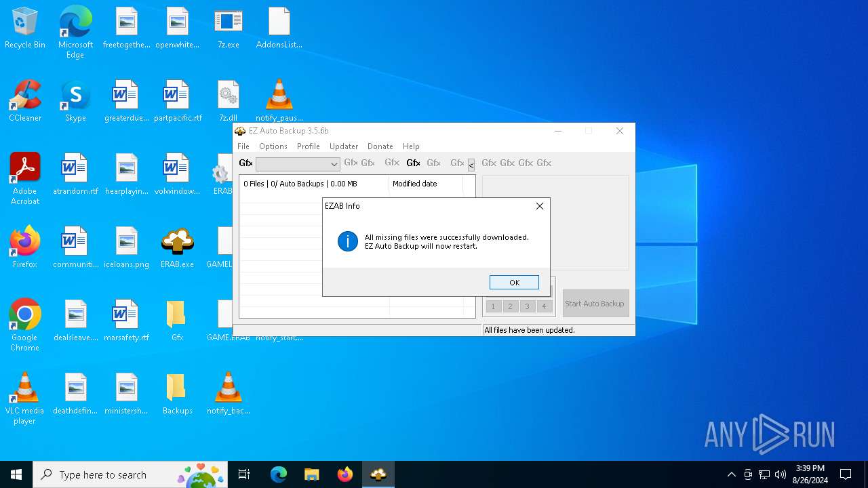The height and width of the screenshot is (488, 868).
Task: Open the Profile menu
Action: pyautogui.click(x=308, y=146)
